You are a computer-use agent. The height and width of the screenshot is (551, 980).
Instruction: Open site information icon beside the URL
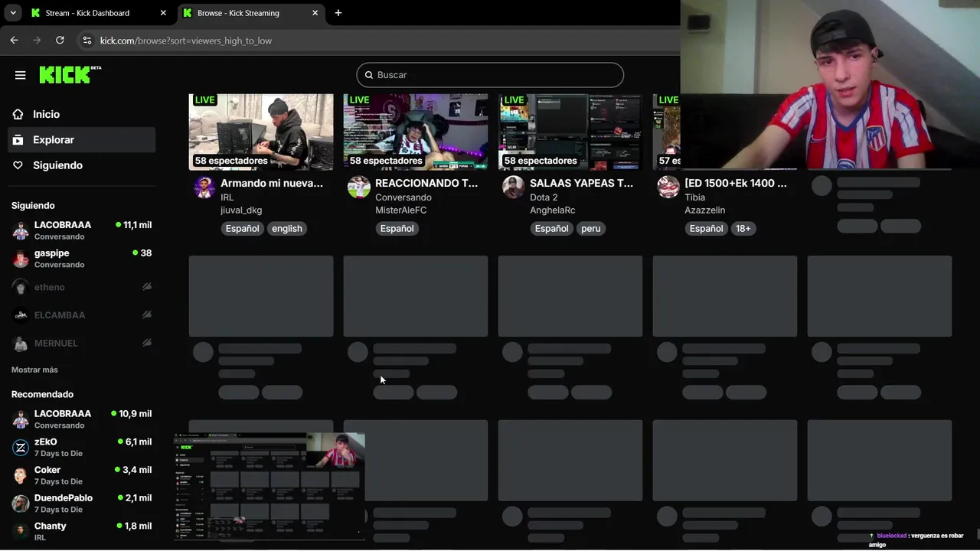pos(87,41)
